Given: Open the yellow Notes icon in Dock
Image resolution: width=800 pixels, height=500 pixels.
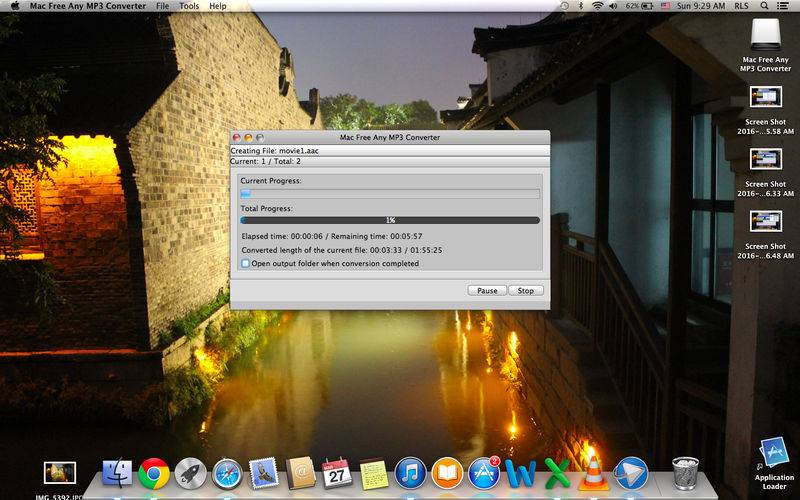Looking at the screenshot, I should (374, 473).
